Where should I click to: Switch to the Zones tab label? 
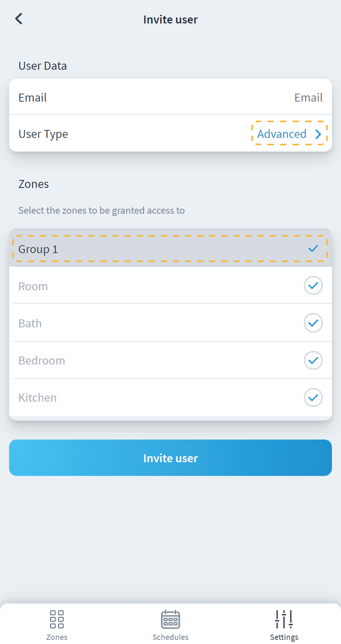click(x=57, y=637)
